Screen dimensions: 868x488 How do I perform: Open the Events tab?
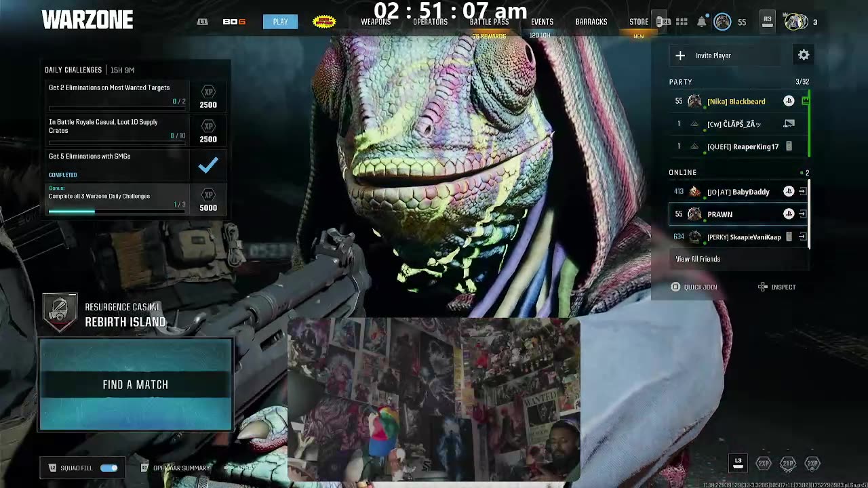pos(542,22)
